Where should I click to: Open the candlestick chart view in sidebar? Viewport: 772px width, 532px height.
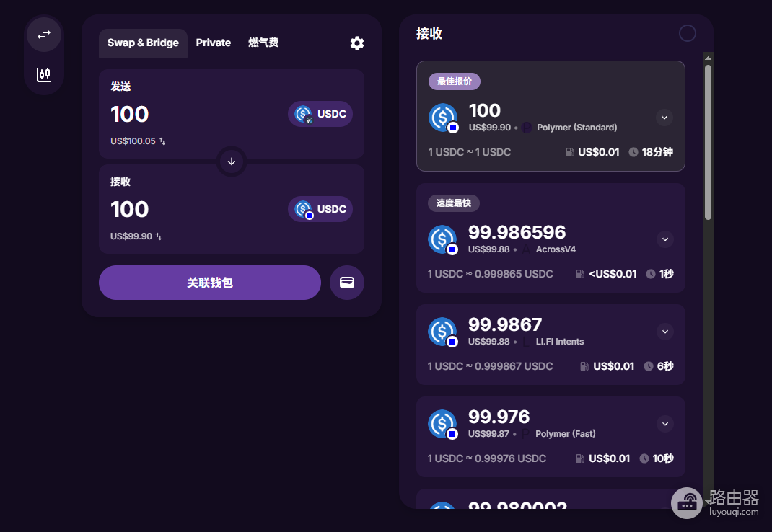pyautogui.click(x=44, y=74)
